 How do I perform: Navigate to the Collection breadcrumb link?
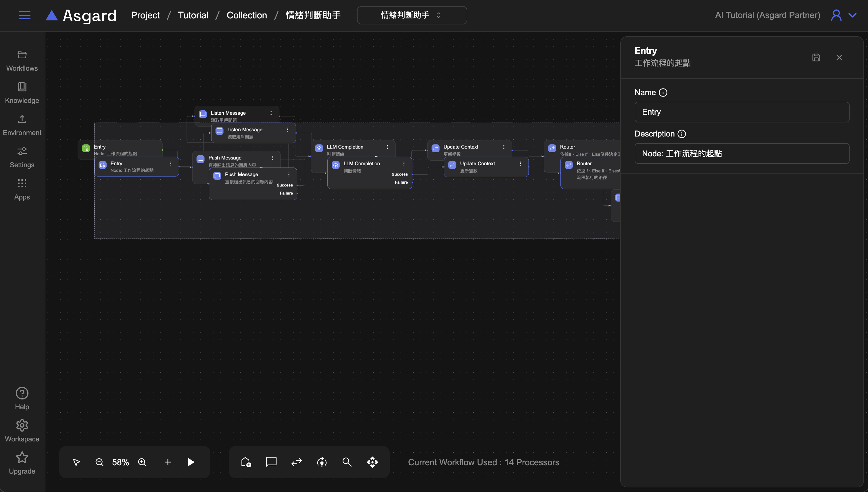pos(247,15)
